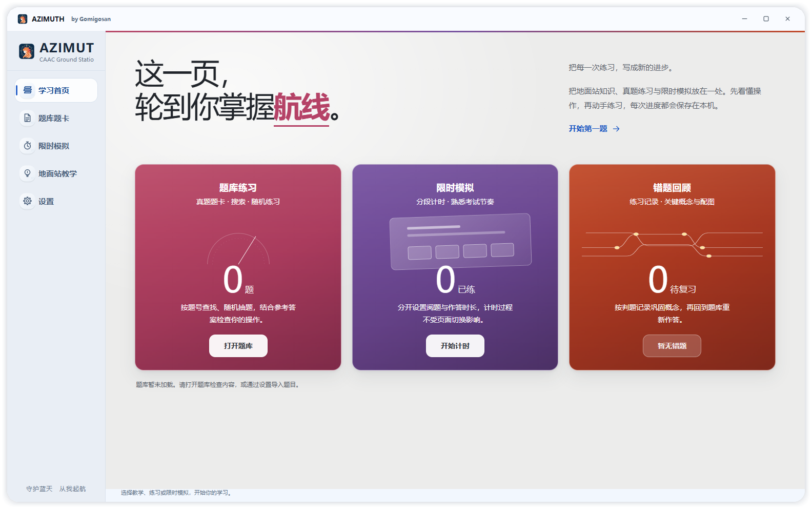
Task: Minimize the AZIMUTH window
Action: click(744, 19)
